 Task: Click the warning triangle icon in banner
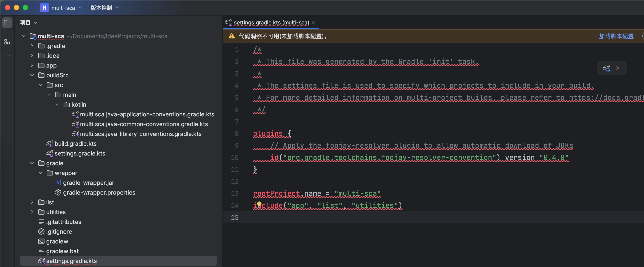232,36
